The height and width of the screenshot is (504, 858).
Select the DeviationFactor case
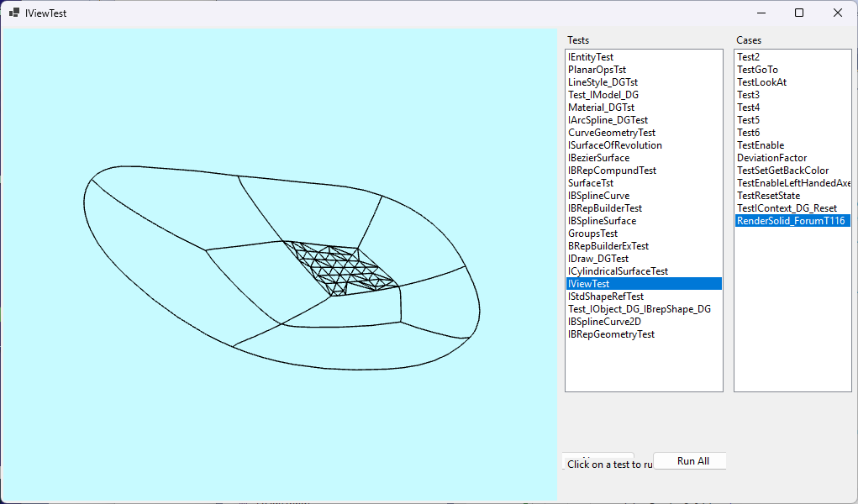coord(771,158)
